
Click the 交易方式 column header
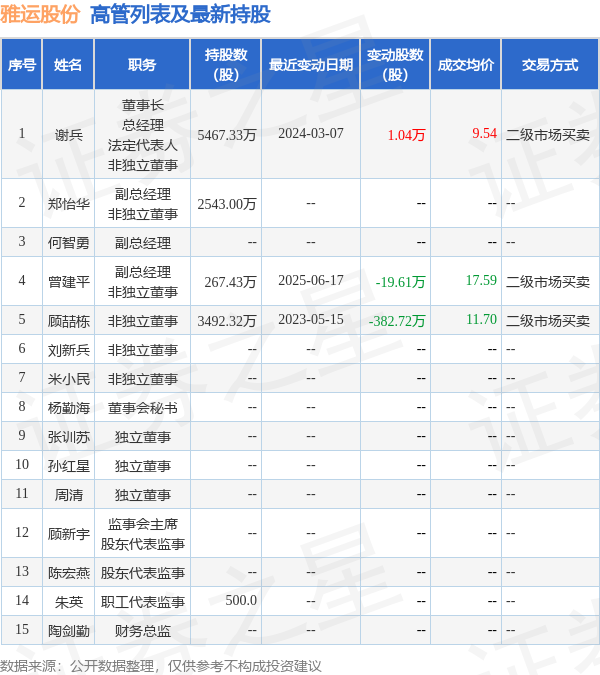point(550,65)
